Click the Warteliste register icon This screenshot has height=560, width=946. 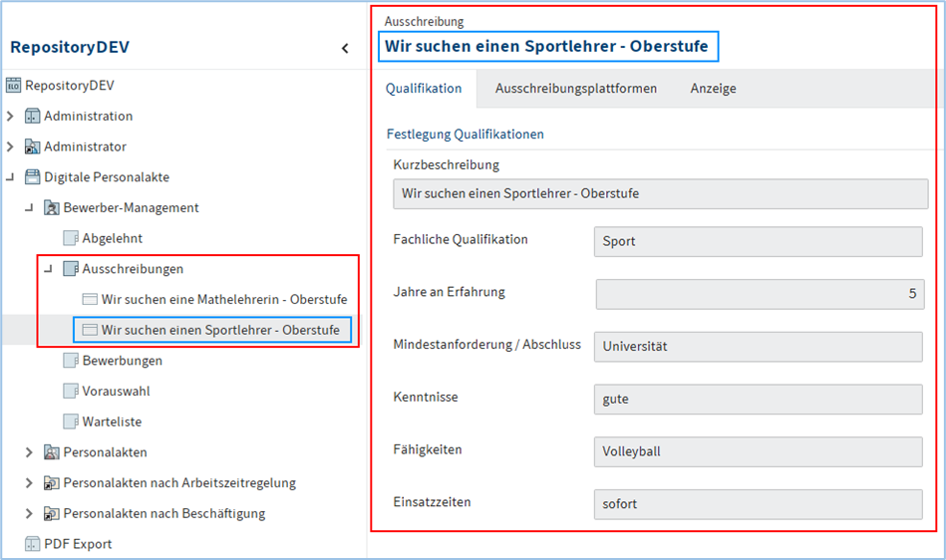(x=70, y=421)
